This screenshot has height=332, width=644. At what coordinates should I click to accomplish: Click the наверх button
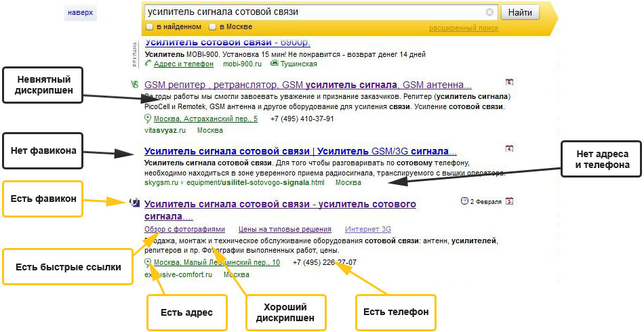(81, 13)
